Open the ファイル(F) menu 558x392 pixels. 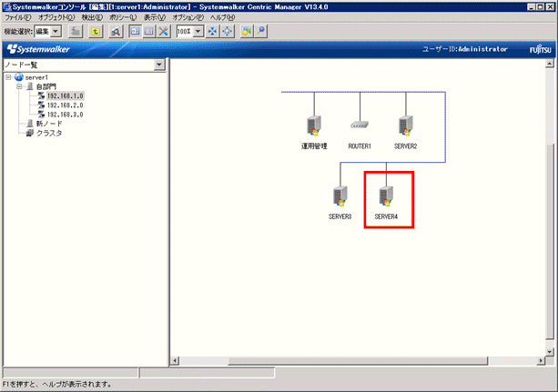[x=18, y=17]
